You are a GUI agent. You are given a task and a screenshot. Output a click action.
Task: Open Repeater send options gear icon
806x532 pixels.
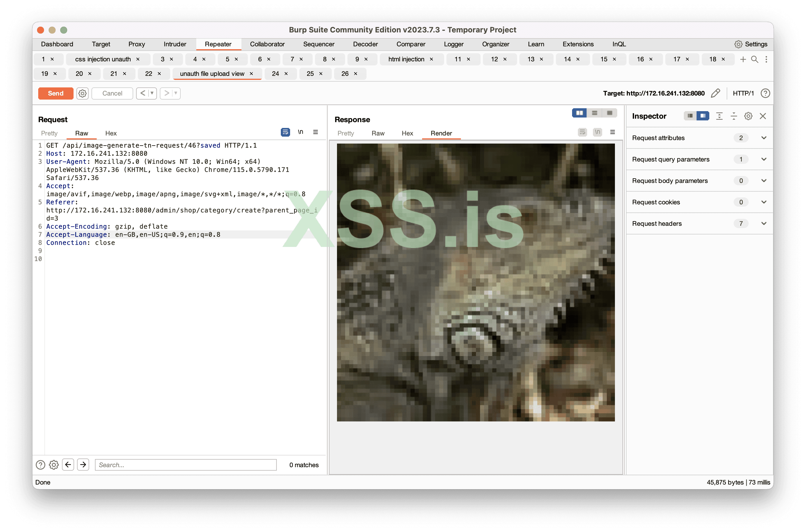83,93
